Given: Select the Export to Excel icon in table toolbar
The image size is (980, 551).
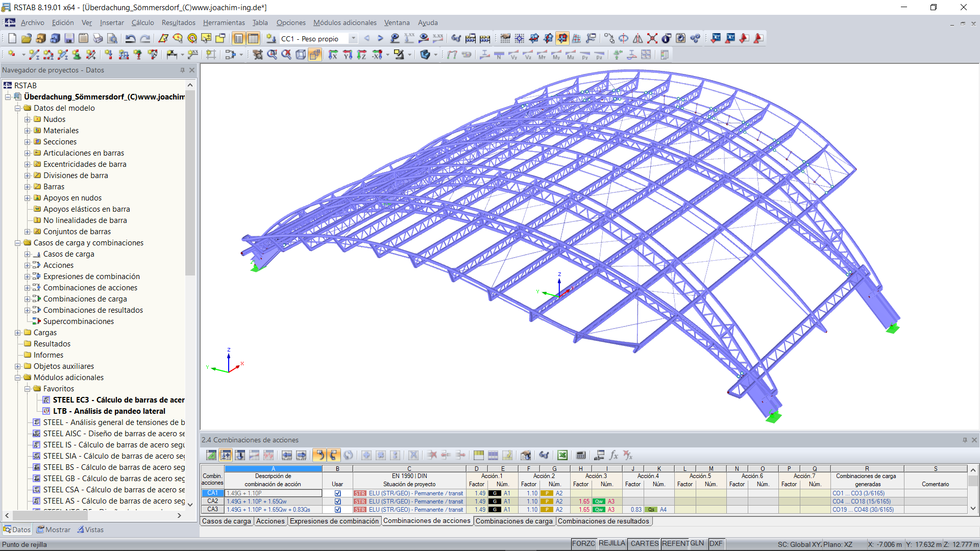Looking at the screenshot, I should [x=562, y=455].
